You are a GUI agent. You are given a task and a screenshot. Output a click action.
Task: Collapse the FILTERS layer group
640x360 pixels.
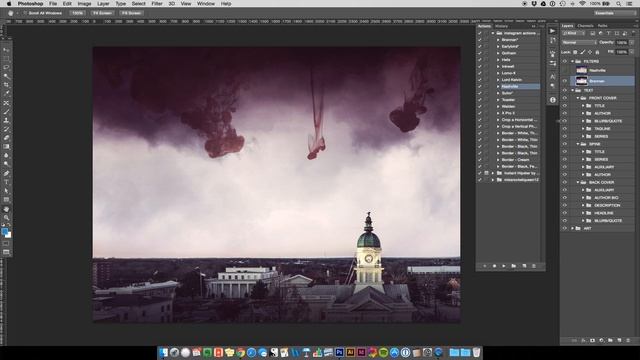coord(572,61)
